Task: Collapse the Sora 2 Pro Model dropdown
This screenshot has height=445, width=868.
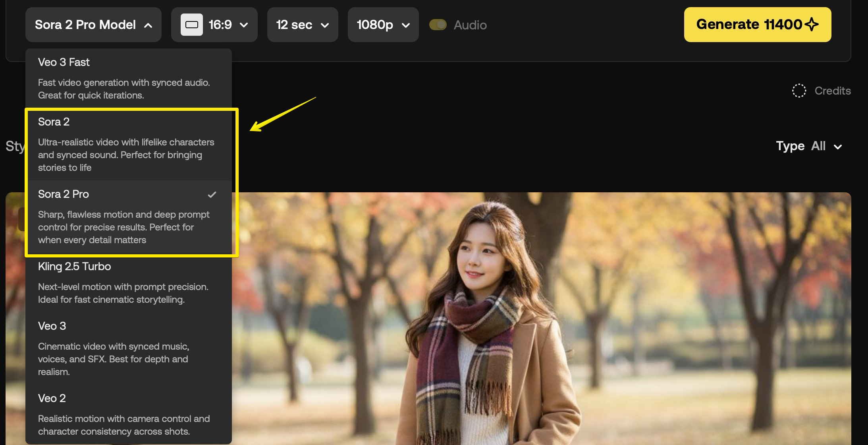Action: coord(93,25)
